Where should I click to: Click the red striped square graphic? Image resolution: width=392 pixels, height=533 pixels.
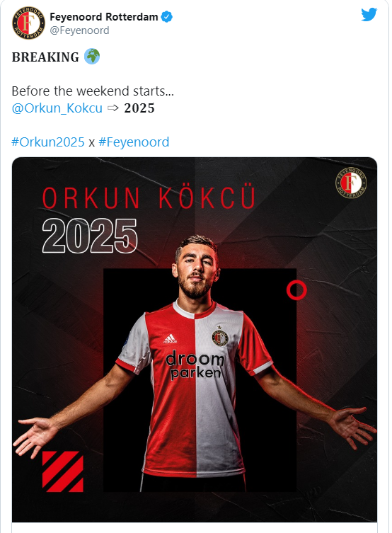coord(63,471)
